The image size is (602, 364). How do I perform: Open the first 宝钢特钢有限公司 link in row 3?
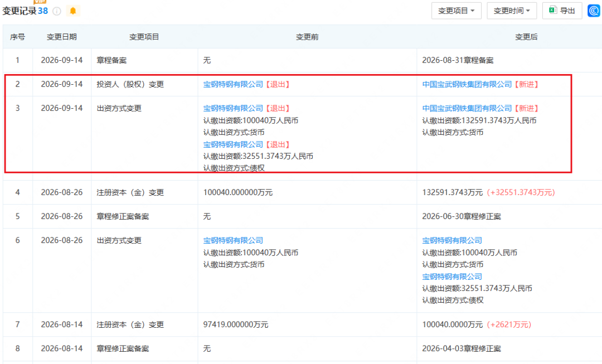(233, 108)
